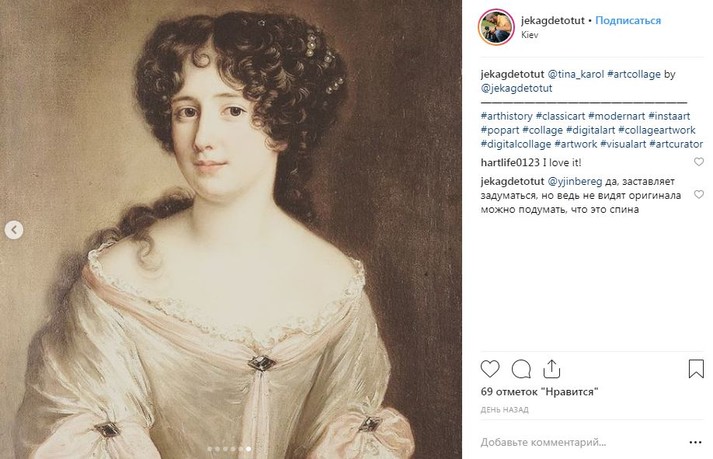Like the hartlife0123 comment
The width and height of the screenshot is (713, 459).
coord(699,162)
